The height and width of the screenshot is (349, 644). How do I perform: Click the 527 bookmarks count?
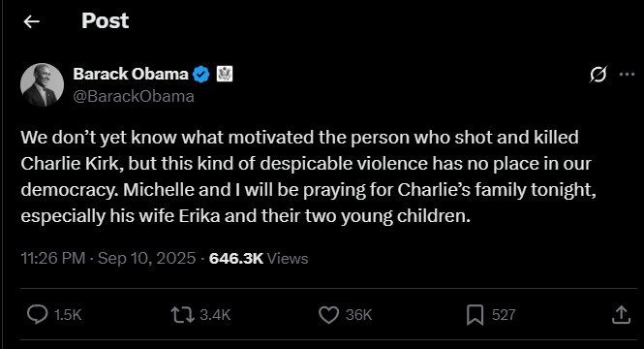[504, 315]
